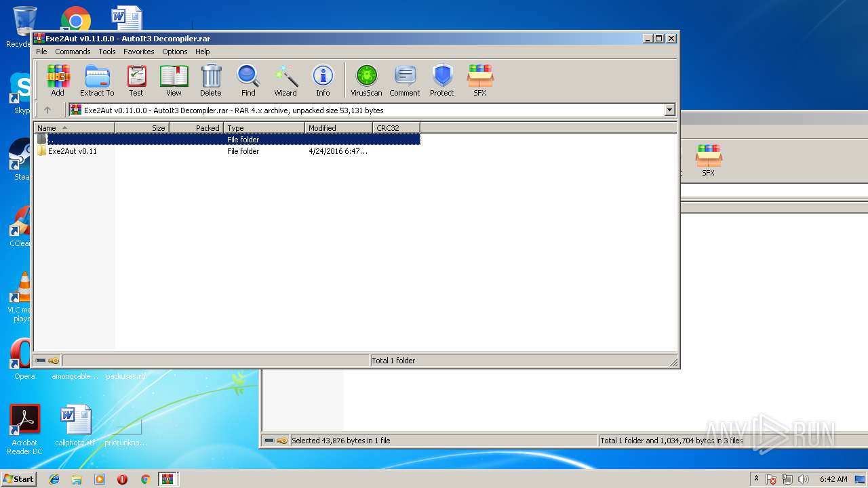This screenshot has height=488, width=868.
Task: Click the volume speaker tray icon
Action: pos(804,479)
